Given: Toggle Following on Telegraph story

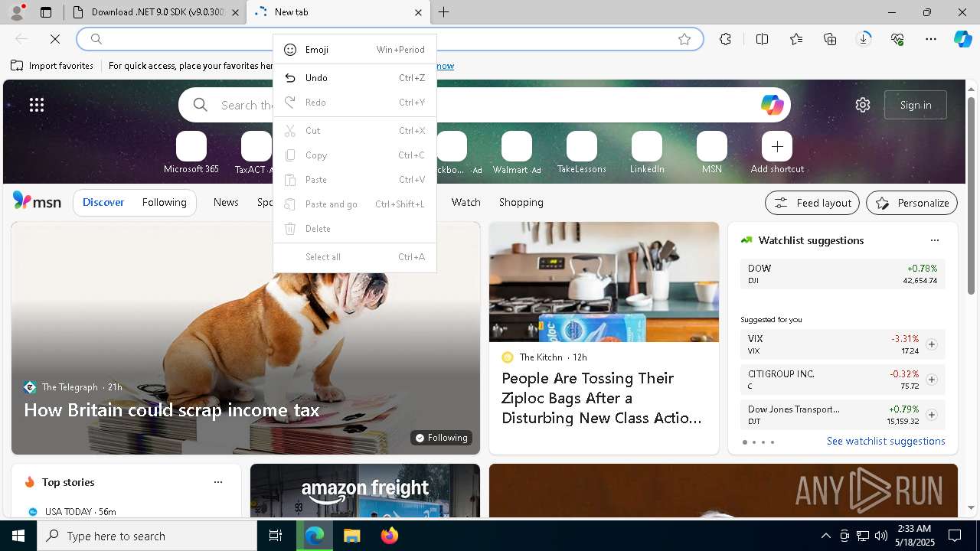Looking at the screenshot, I should tap(441, 438).
